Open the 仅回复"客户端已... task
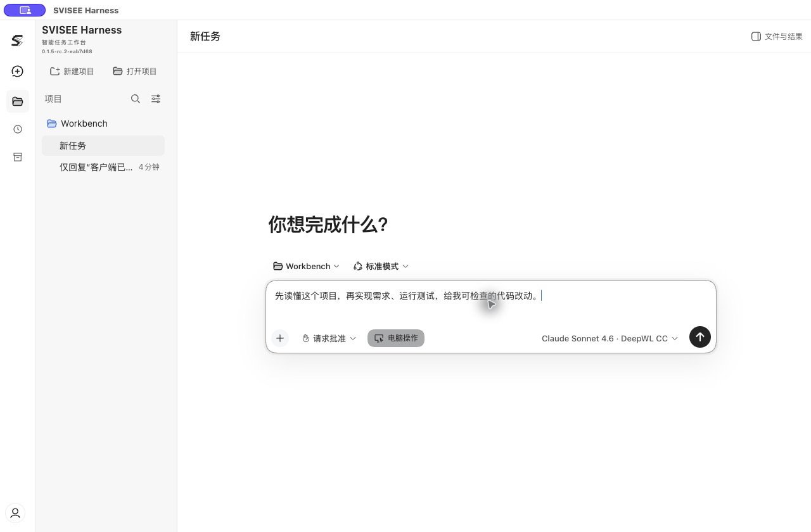Image resolution: width=811 pixels, height=532 pixels. pyautogui.click(x=103, y=167)
